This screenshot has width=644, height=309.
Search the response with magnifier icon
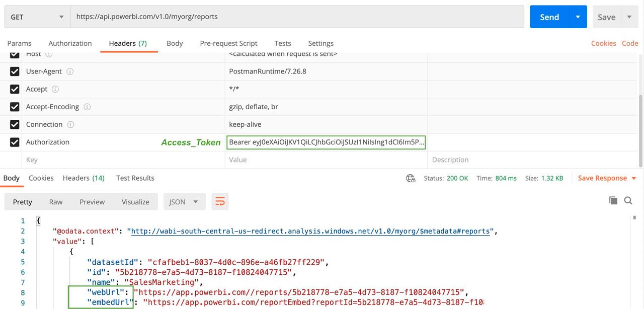(628, 201)
